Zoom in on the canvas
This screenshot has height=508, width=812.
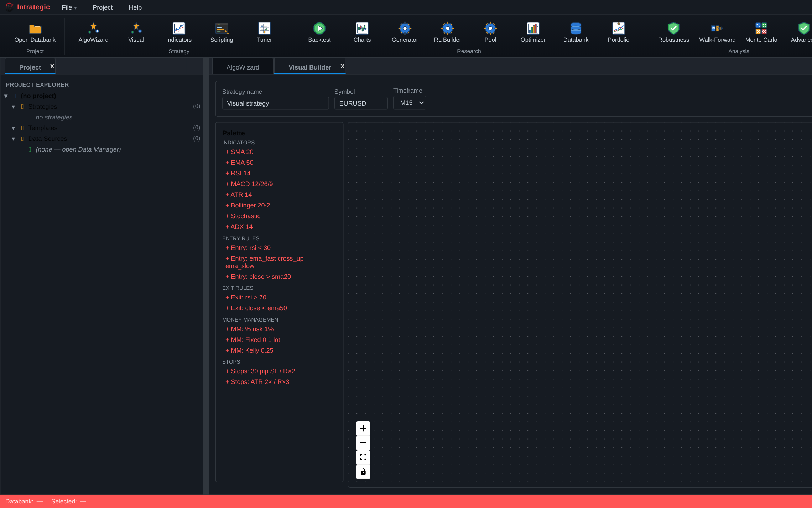click(363, 428)
